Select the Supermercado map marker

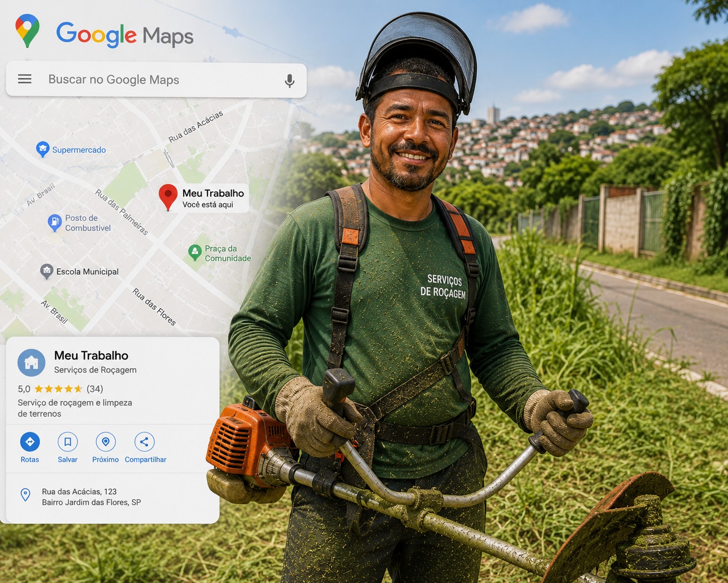pyautogui.click(x=43, y=150)
